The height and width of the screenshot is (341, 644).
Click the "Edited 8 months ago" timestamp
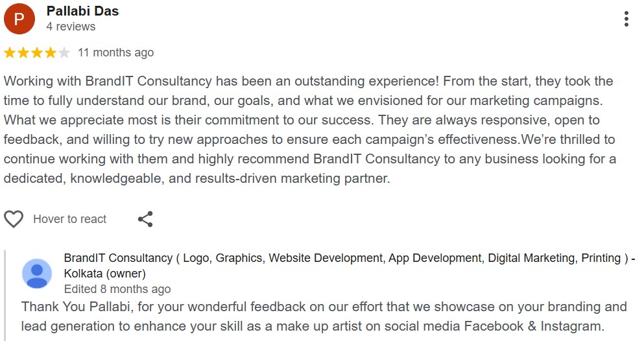coord(117,289)
